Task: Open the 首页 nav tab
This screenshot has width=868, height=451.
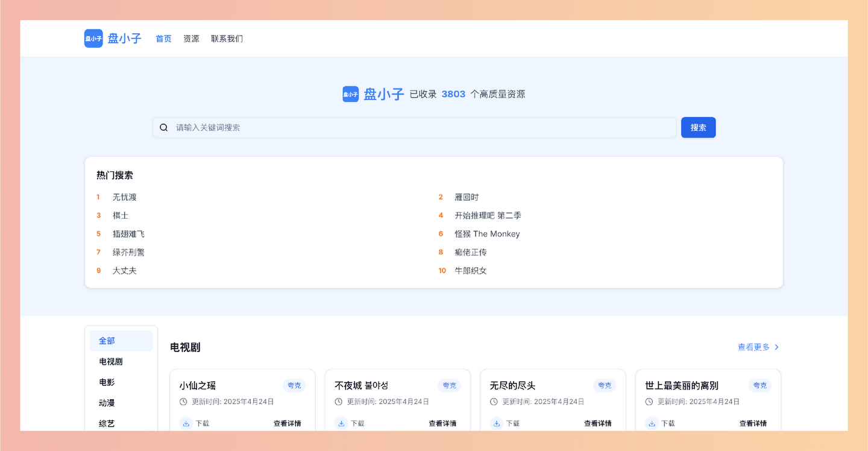Action: 163,39
